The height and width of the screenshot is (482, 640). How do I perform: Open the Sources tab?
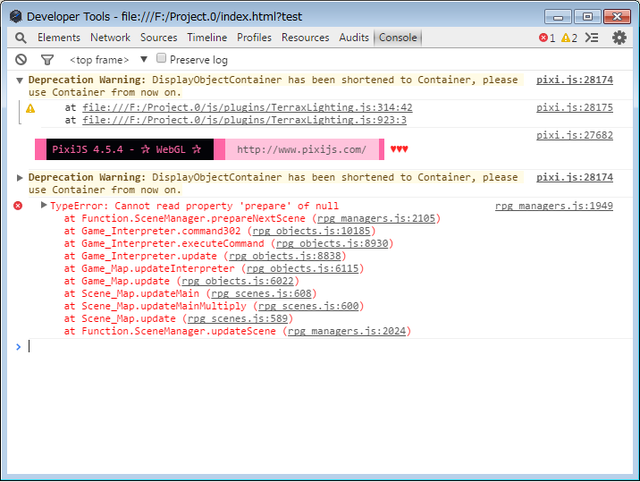coord(159,38)
